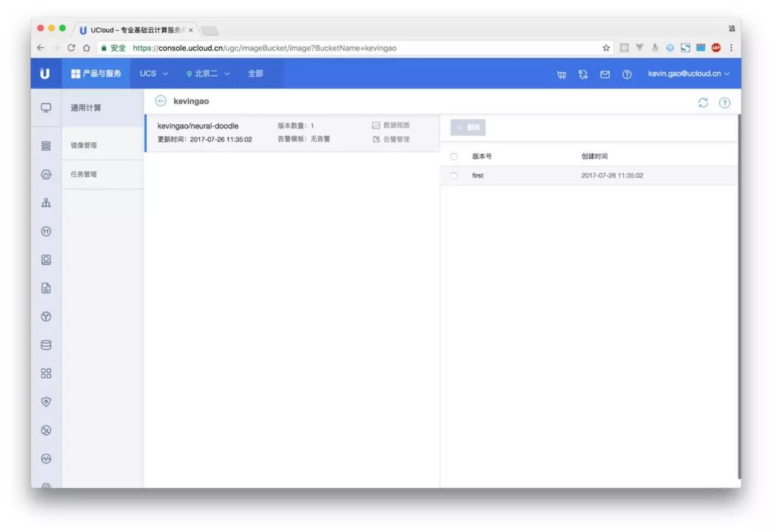Click creation time 2017-07-26 11:35:02 in version row
This screenshot has width=772, height=532.
(x=612, y=176)
